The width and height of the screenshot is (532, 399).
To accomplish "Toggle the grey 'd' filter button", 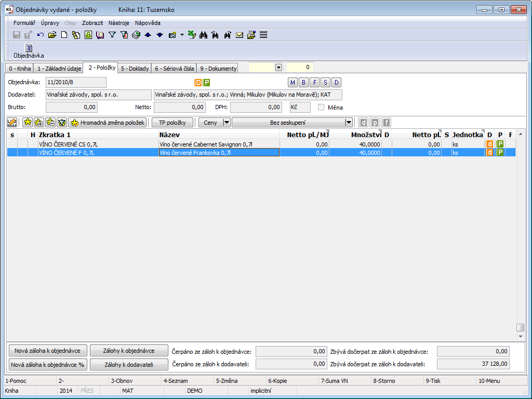I will pyautogui.click(x=363, y=123).
